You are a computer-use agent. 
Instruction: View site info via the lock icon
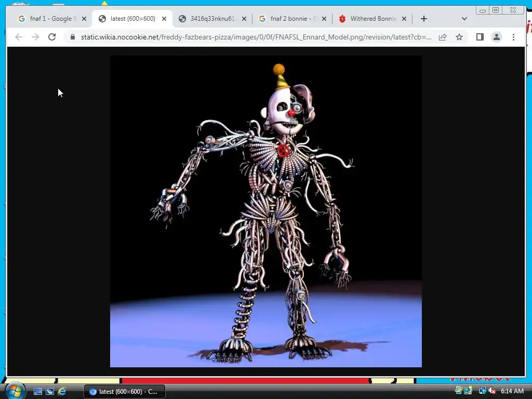[73, 37]
